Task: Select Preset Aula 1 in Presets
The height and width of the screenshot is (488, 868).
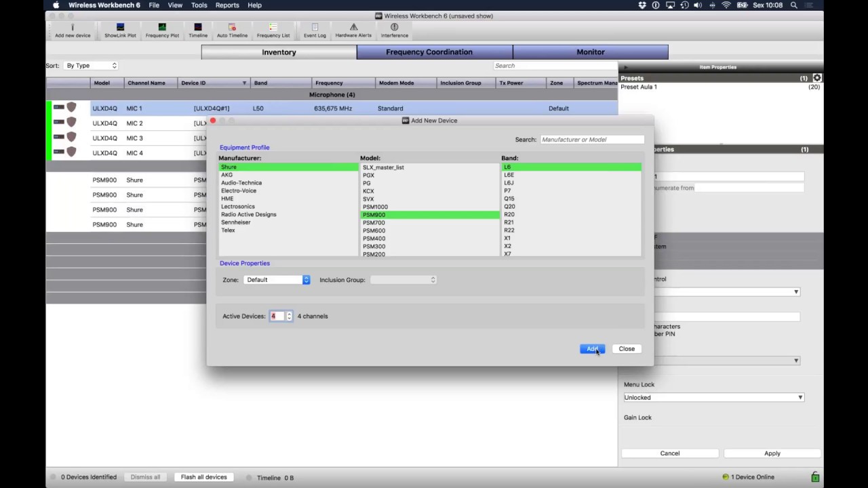Action: pyautogui.click(x=720, y=87)
